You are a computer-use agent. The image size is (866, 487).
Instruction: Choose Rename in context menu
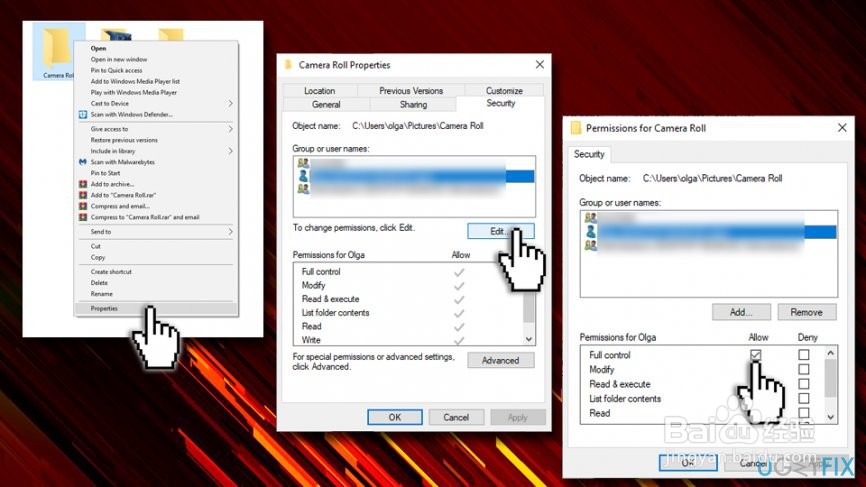(102, 294)
